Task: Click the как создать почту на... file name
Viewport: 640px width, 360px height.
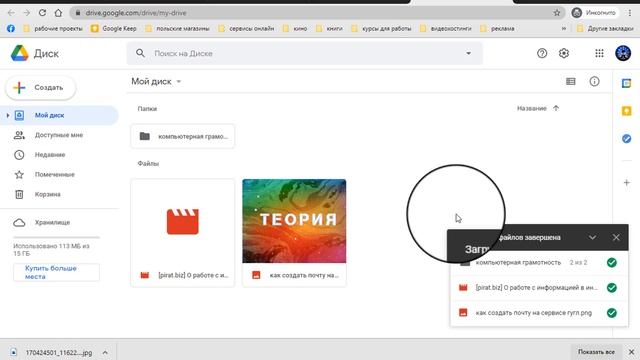Action: coord(304,276)
